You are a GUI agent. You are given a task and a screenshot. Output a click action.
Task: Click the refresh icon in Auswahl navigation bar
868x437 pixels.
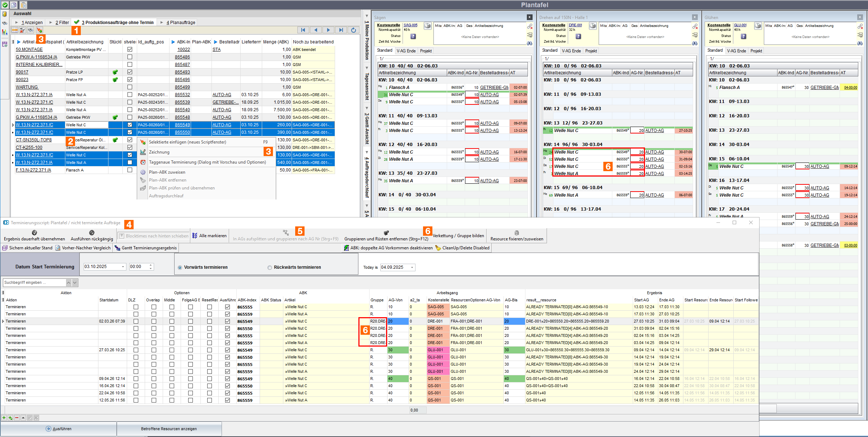coord(353,30)
